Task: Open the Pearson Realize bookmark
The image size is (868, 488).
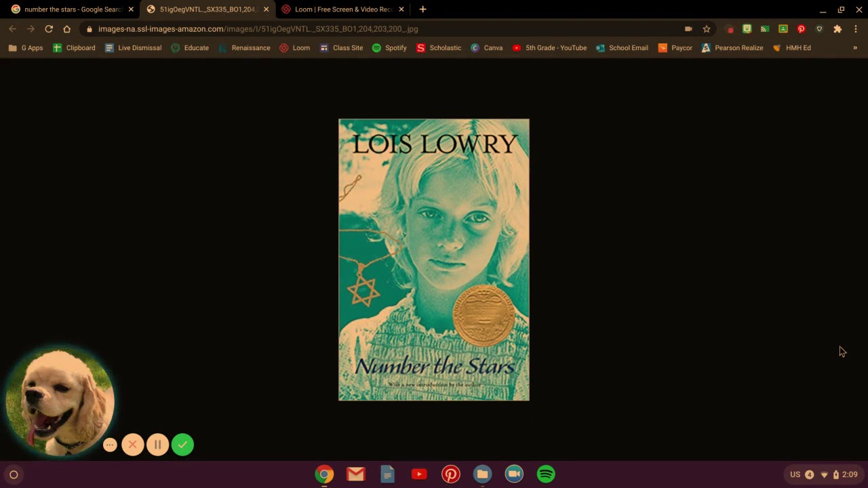Action: [732, 48]
